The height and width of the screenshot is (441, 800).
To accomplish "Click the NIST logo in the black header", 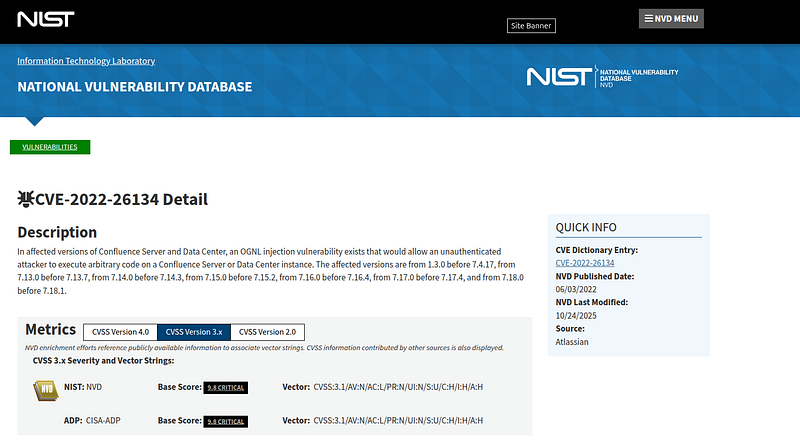I will point(46,19).
